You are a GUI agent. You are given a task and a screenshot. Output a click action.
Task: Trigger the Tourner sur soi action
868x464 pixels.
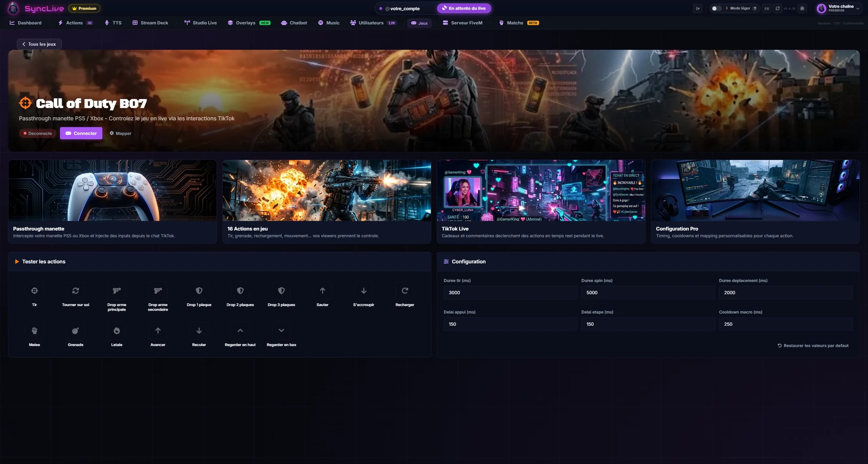pyautogui.click(x=76, y=290)
